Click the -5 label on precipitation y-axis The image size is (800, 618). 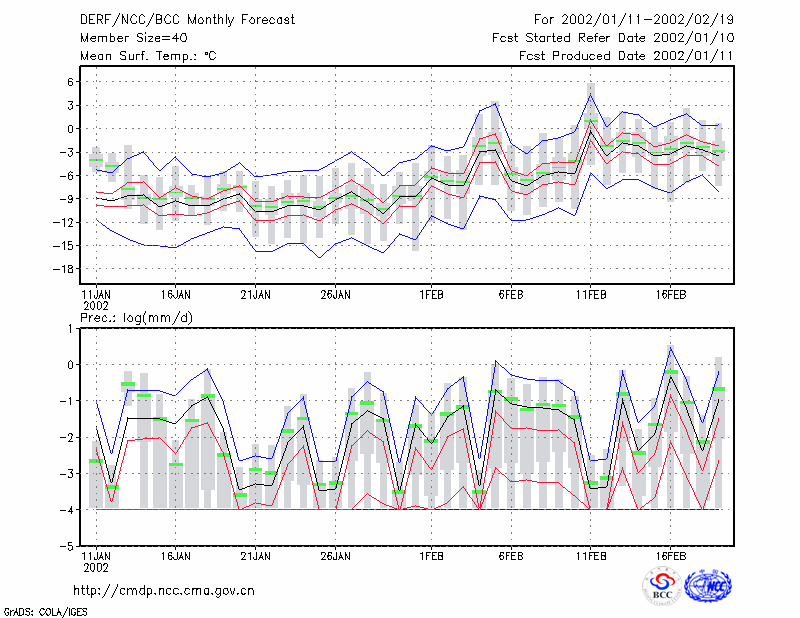click(x=66, y=546)
